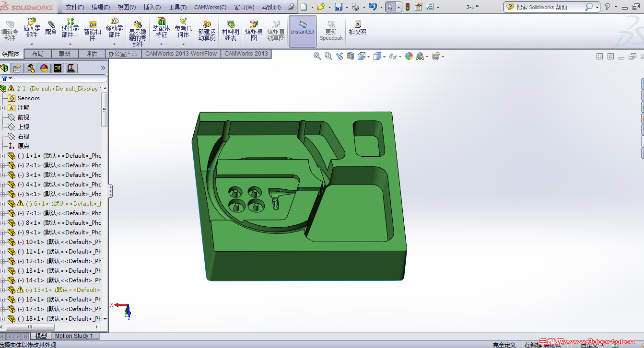Click the feature tree filter field
The image size is (644, 348).
54,78
